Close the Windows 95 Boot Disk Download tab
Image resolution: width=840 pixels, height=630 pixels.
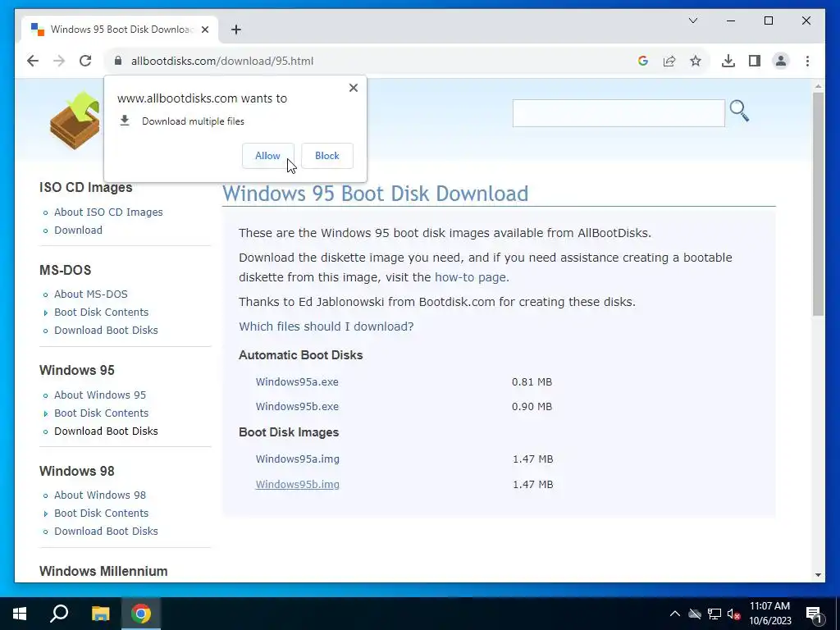[x=204, y=30]
